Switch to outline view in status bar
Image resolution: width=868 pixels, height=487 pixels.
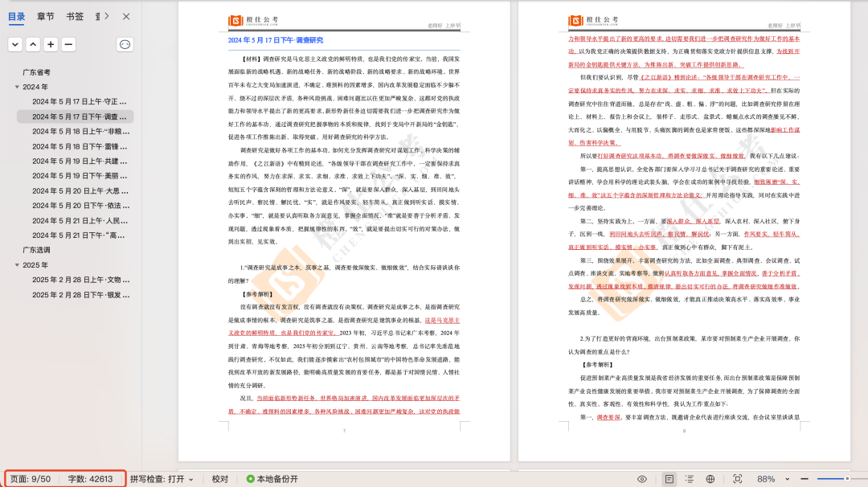click(690, 479)
